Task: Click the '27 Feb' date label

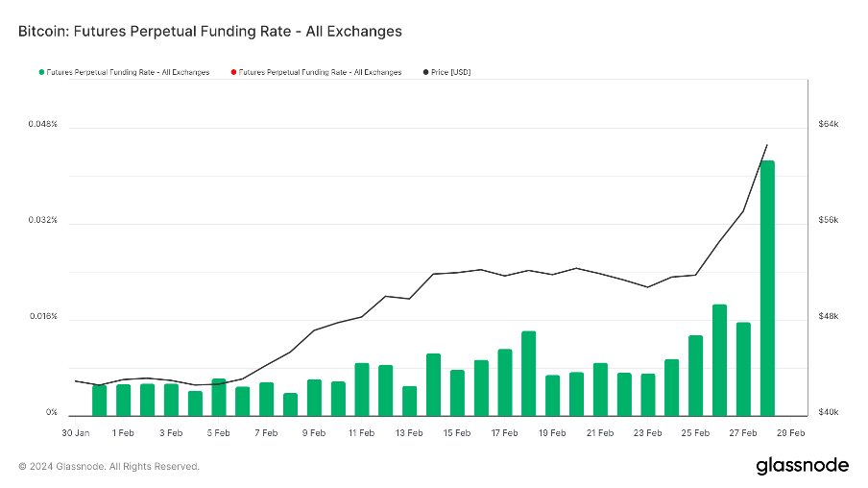Action: tap(743, 433)
